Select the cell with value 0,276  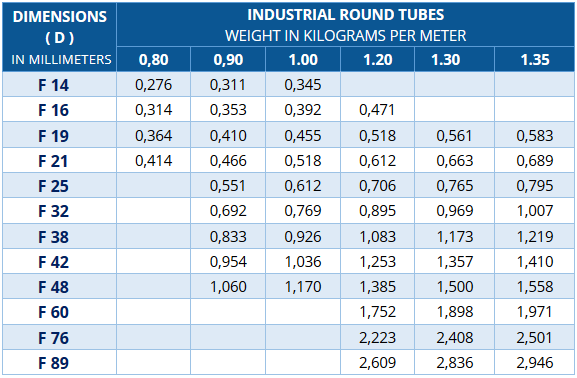click(x=153, y=85)
